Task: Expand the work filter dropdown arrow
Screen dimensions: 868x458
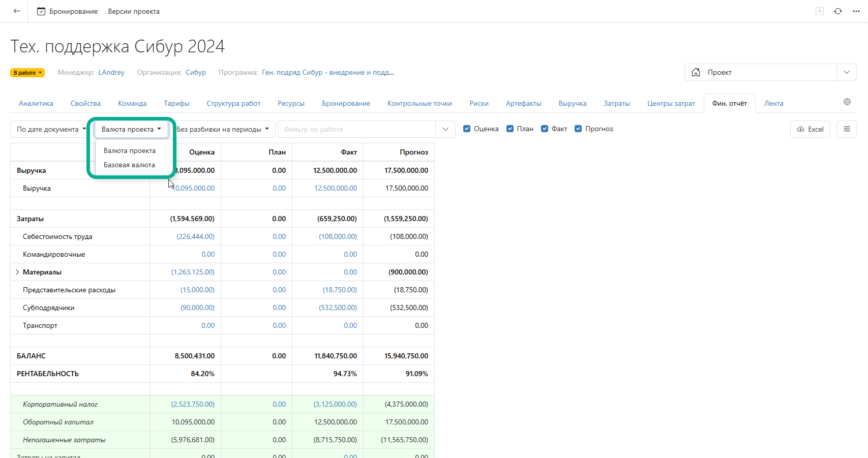Action: point(445,129)
